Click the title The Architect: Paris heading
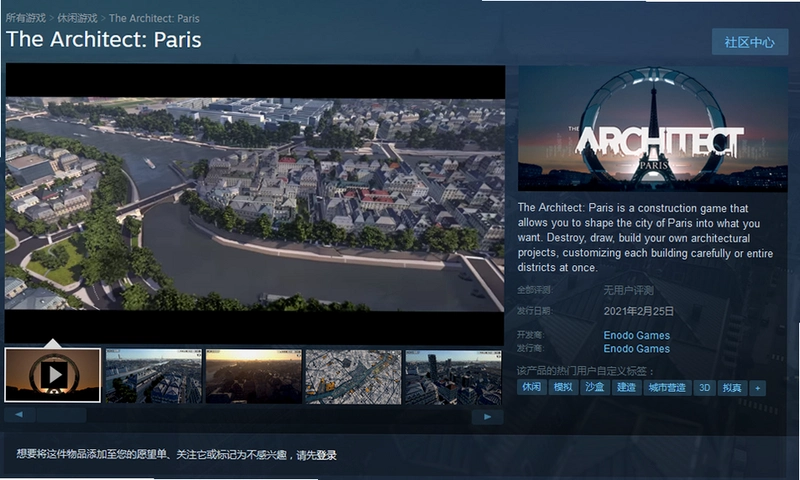The width and height of the screenshot is (800, 480). click(104, 40)
